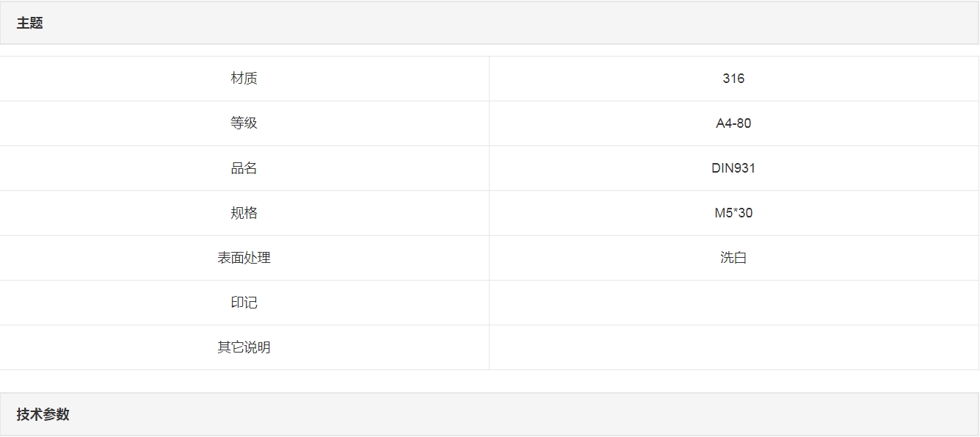This screenshot has height=437, width=980.
Task: Click the 等级 label cell
Action: coord(244,123)
